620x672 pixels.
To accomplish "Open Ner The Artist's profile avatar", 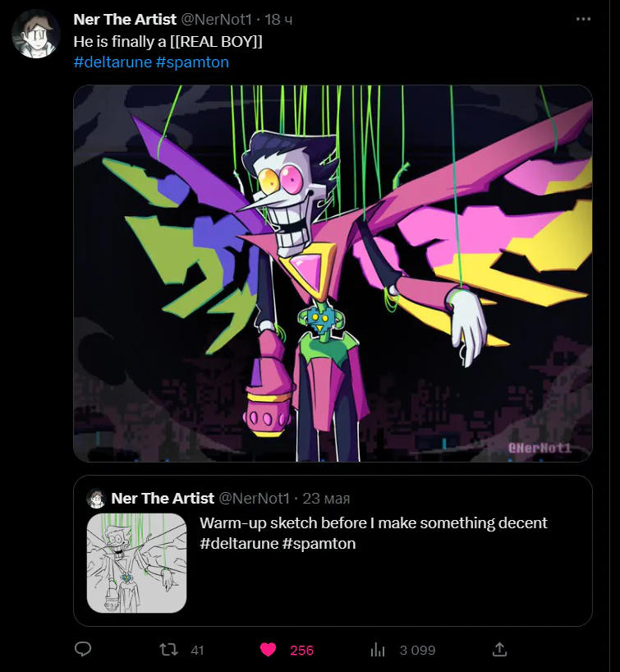I will click(34, 35).
